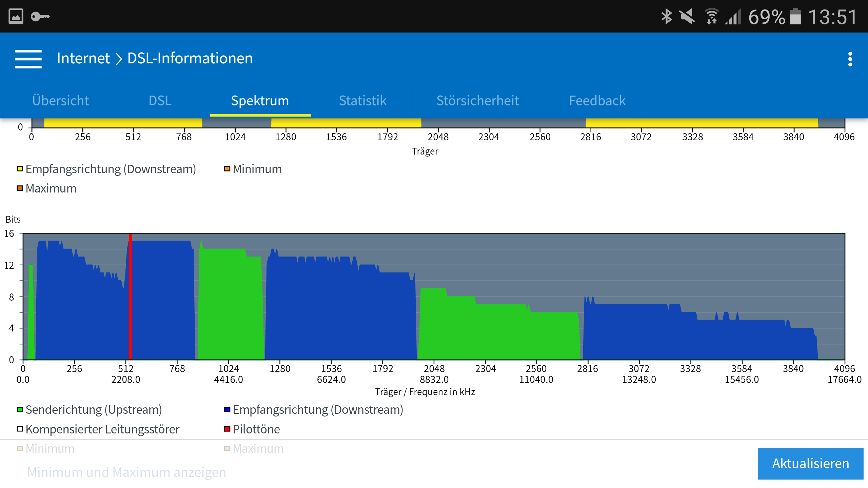Click the Internet breadcrumb link
The height and width of the screenshot is (488, 868).
pos(83,58)
